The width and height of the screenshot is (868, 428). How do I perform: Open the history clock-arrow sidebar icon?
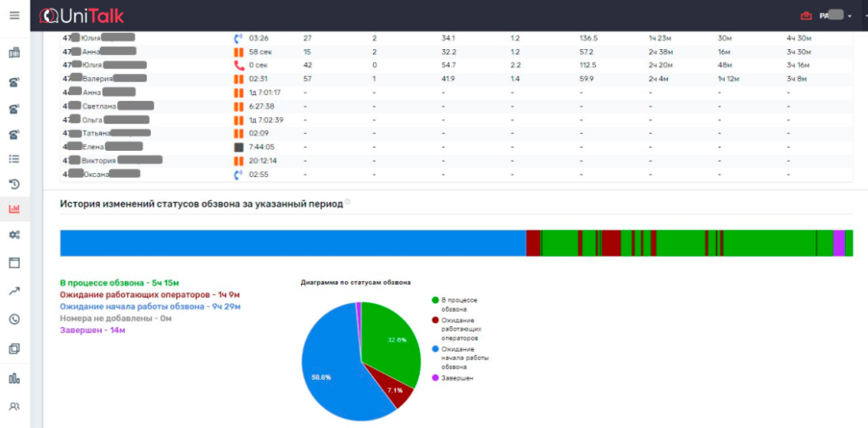pyautogui.click(x=14, y=184)
